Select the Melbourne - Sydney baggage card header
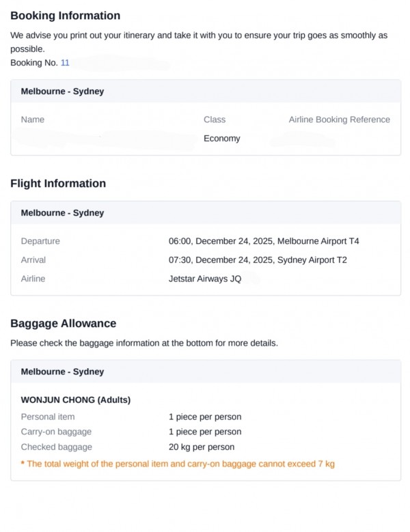The height and width of the screenshot is (532, 410). 62,372
